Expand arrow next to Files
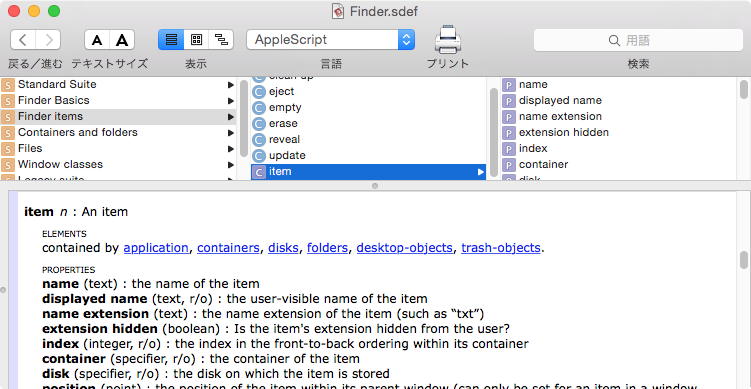Screen dimensions: 751x389 [x=231, y=149]
